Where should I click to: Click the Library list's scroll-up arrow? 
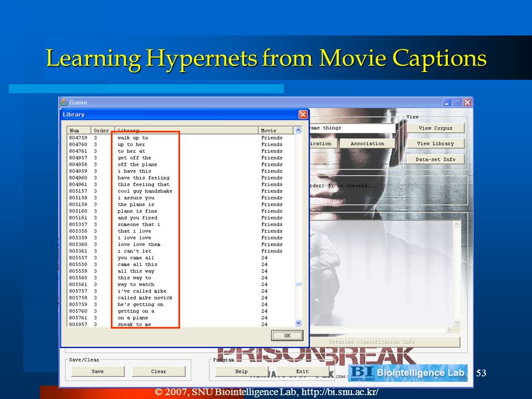coord(298,130)
